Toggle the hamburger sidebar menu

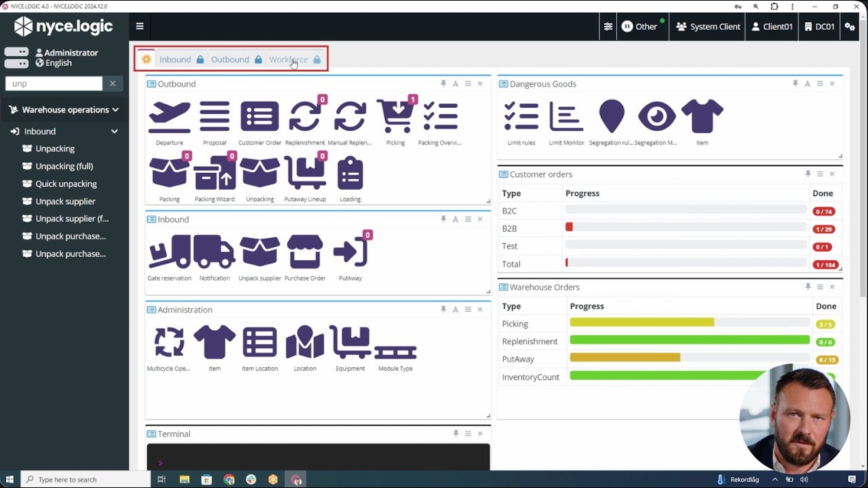140,26
